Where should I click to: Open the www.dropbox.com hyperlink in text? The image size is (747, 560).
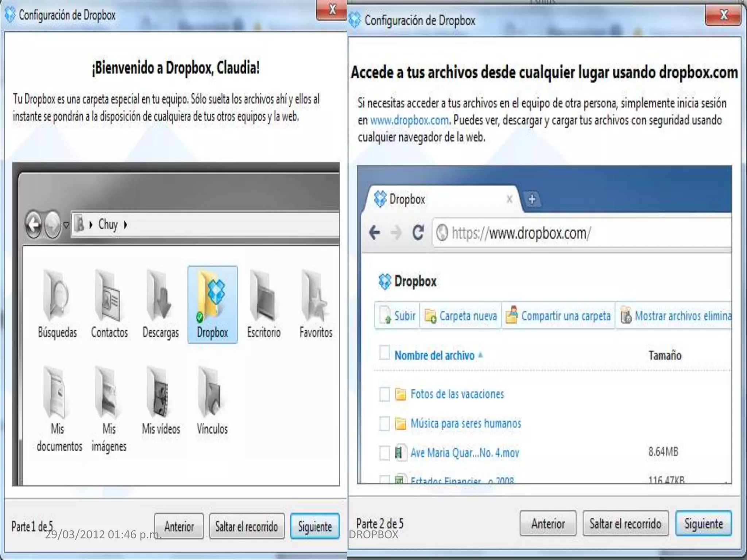(x=409, y=120)
